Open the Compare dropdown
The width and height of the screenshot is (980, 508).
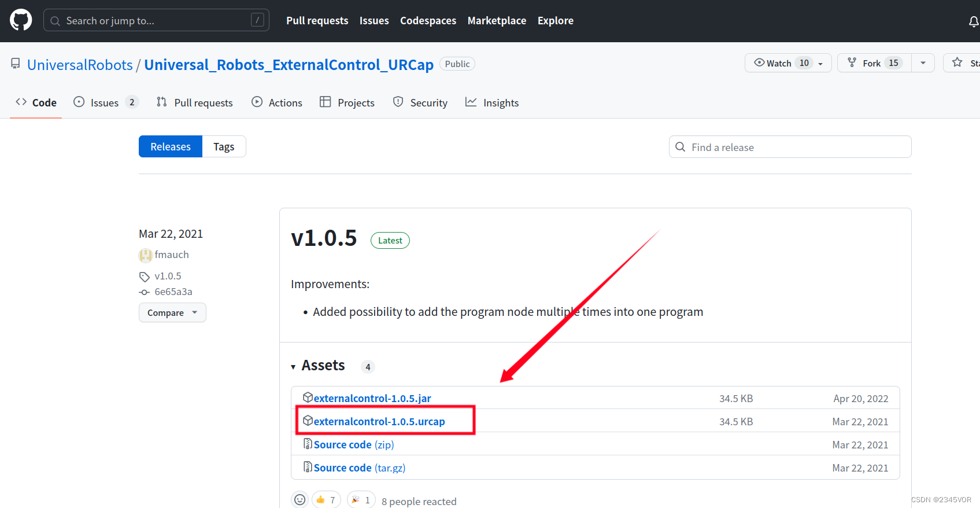(172, 312)
